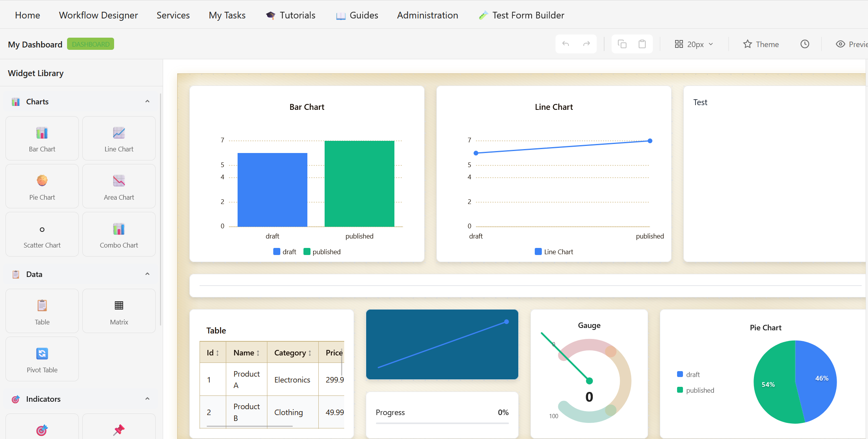Select the Pivot Table widget
The image size is (868, 439).
(x=42, y=359)
